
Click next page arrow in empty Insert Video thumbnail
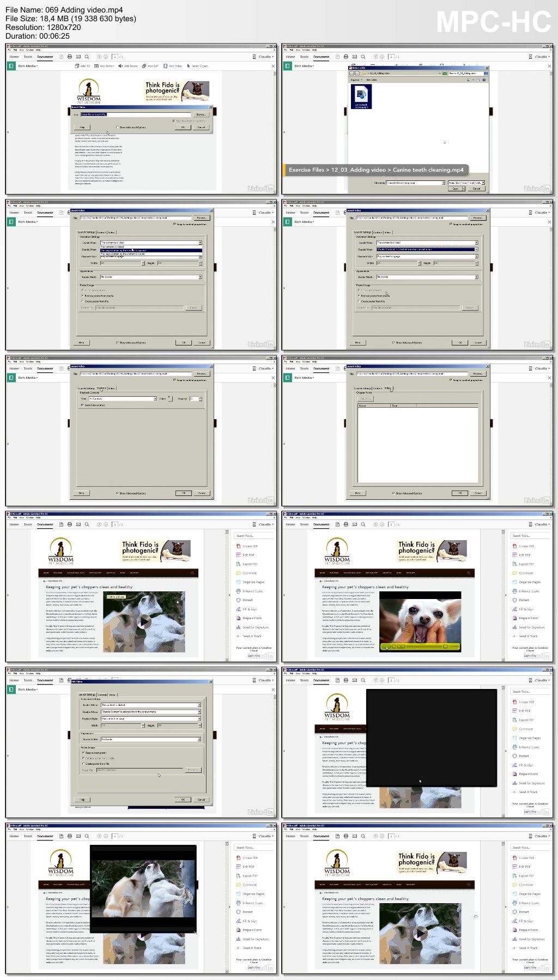106,57
